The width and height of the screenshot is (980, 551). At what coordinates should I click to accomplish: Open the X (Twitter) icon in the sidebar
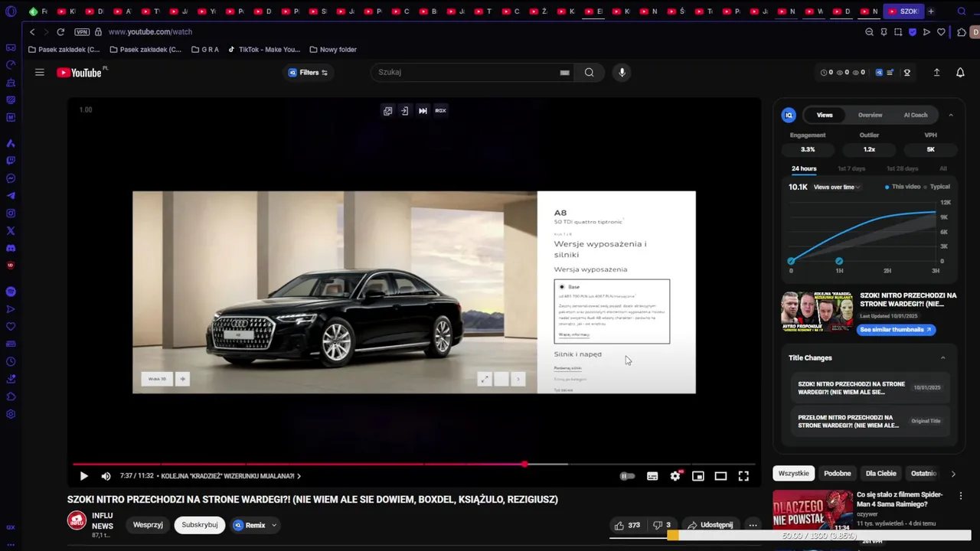11,230
